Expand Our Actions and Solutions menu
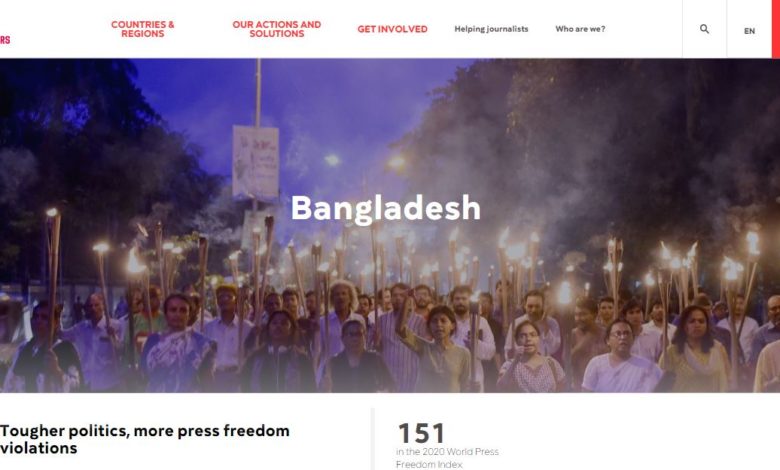This screenshot has height=470, width=780. point(277,29)
